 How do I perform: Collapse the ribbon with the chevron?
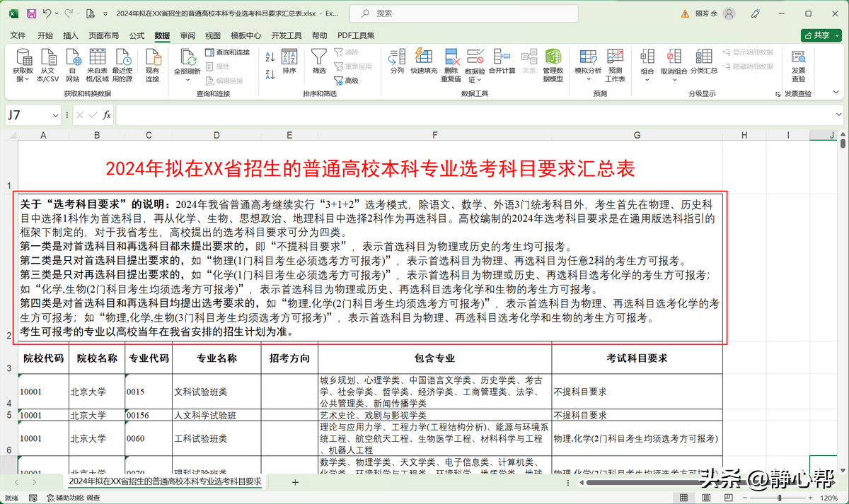click(x=837, y=93)
